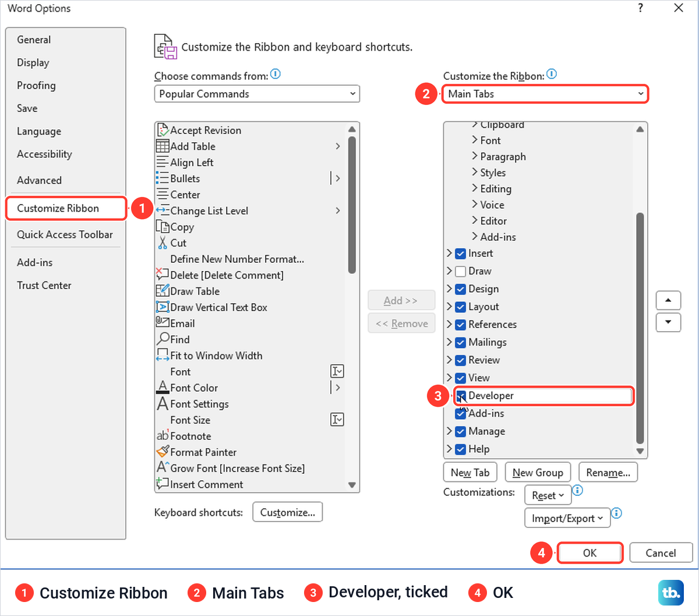Click the Grow Font icon
This screenshot has height=616, width=699.
click(x=163, y=467)
